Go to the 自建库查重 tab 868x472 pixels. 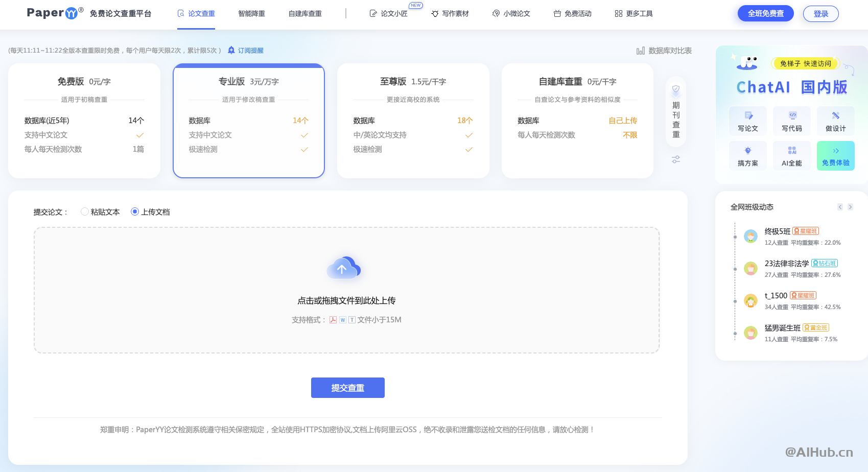pos(305,14)
